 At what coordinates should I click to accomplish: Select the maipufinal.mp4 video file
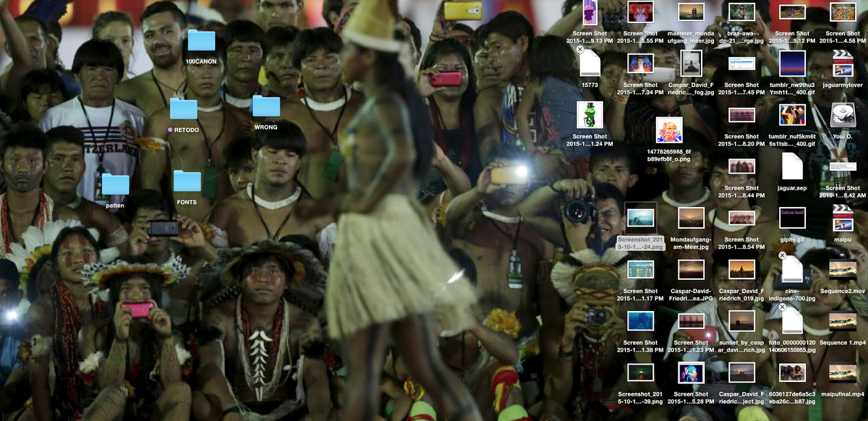click(x=843, y=373)
